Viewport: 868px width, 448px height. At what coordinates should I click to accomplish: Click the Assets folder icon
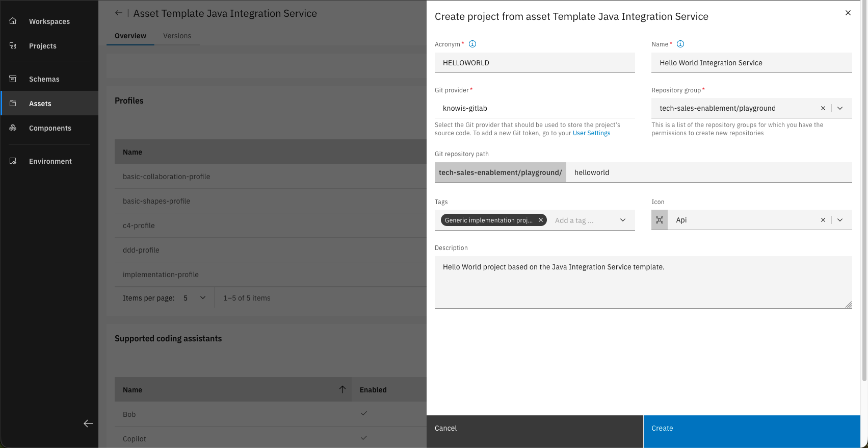click(x=13, y=103)
